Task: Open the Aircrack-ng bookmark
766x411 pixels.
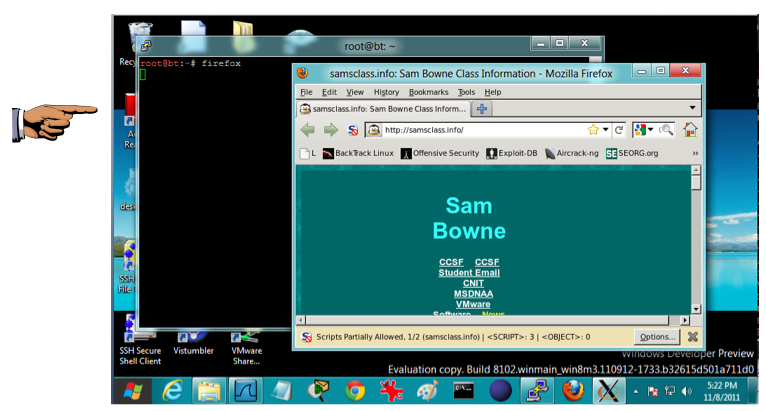Action: 572,153
